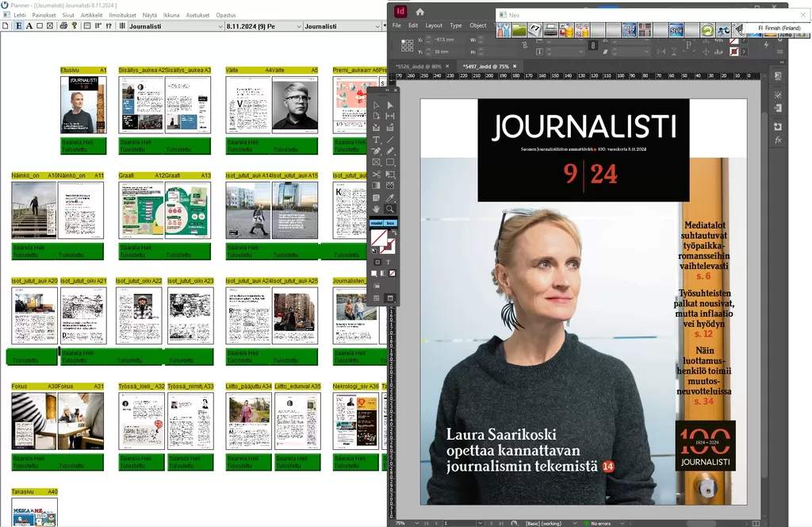
Task: Select the Hand tool in InDesign toolbox
Action: 377,209
